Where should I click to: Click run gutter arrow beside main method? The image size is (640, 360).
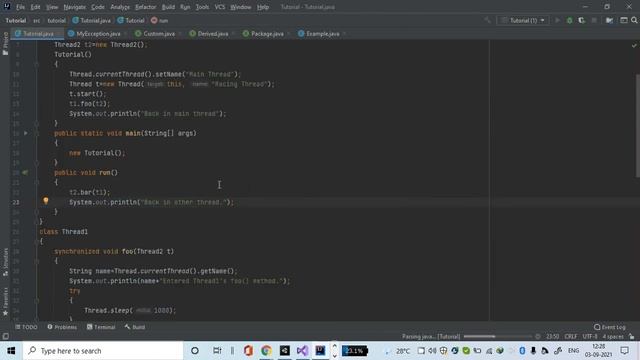coord(26,133)
